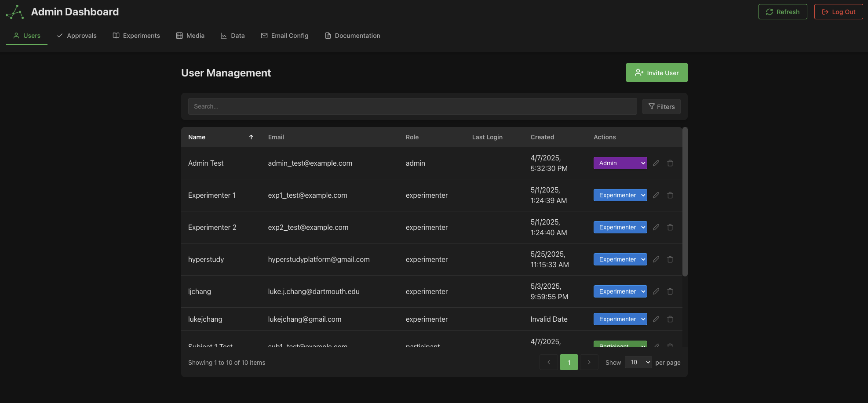
Task: Click the Invite User person-plus icon
Action: click(x=639, y=73)
